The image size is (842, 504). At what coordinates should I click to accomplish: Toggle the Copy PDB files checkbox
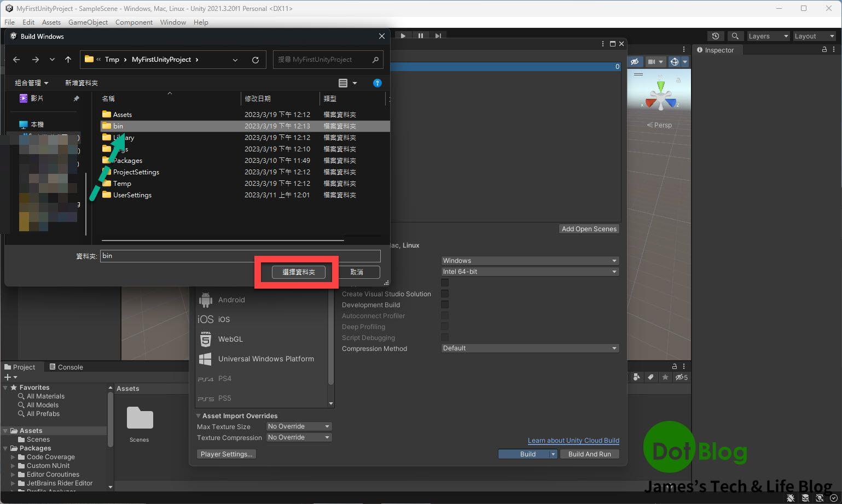[444, 283]
